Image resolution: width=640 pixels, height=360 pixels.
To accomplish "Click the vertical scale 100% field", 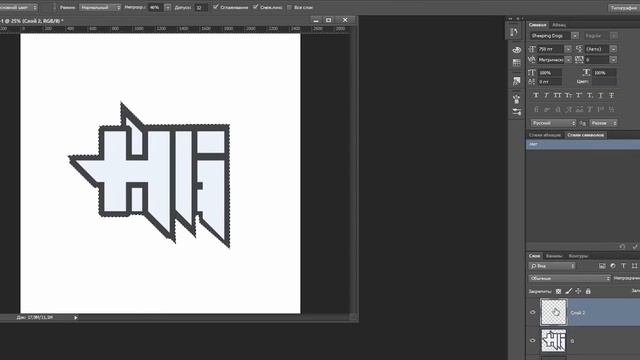I will tap(550, 73).
